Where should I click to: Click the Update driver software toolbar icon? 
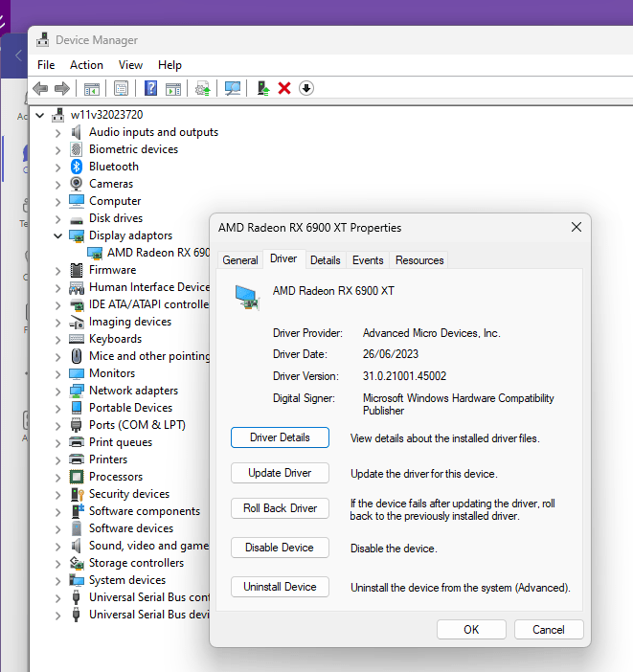(203, 89)
